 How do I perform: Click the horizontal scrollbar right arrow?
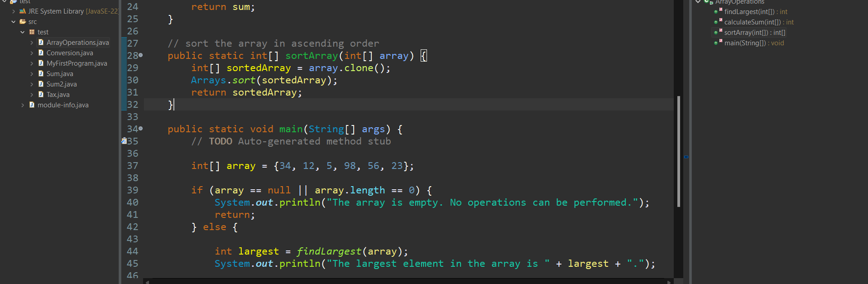(x=669, y=282)
